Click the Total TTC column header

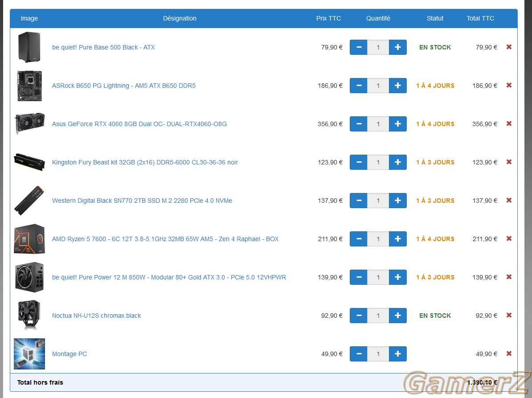coord(480,18)
